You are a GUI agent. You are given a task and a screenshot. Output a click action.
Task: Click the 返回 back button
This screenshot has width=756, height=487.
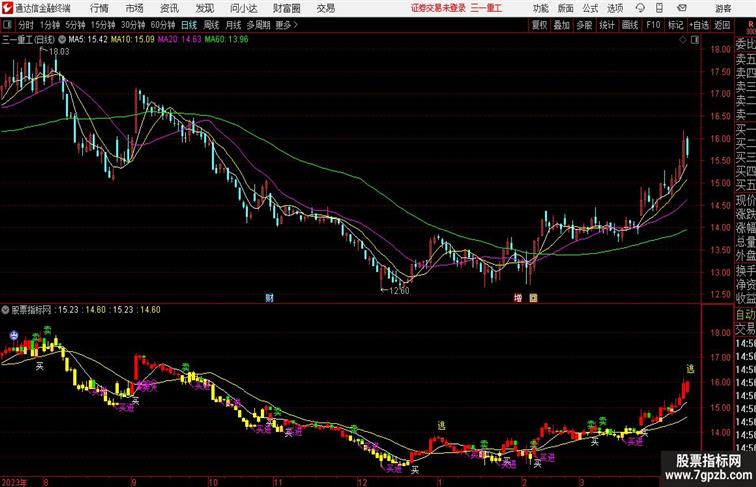[x=722, y=25]
